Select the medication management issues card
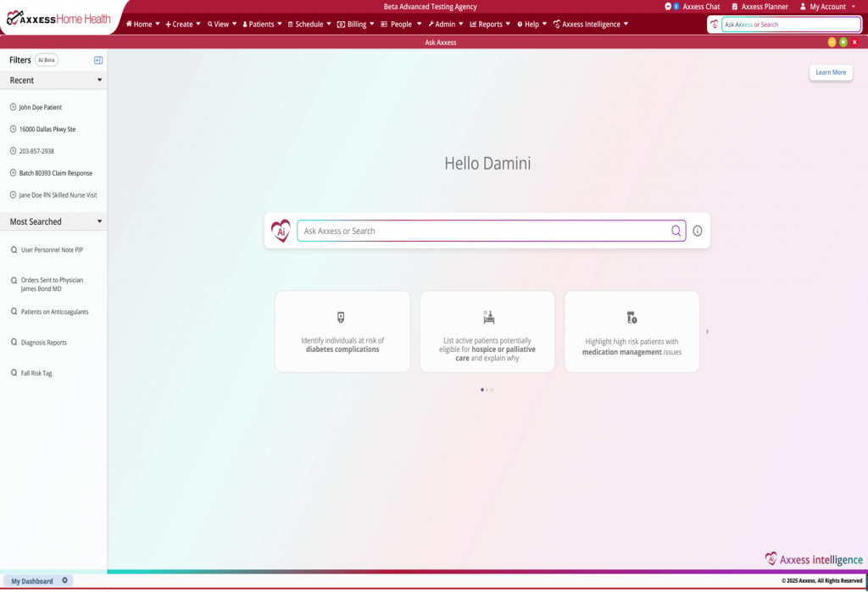 pyautogui.click(x=632, y=332)
